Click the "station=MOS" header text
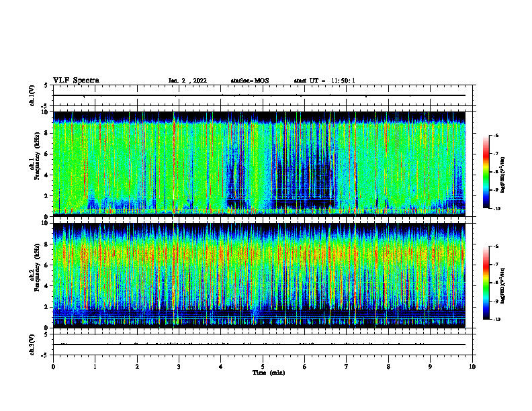Viewport: 532px width, 411px height. pos(250,81)
